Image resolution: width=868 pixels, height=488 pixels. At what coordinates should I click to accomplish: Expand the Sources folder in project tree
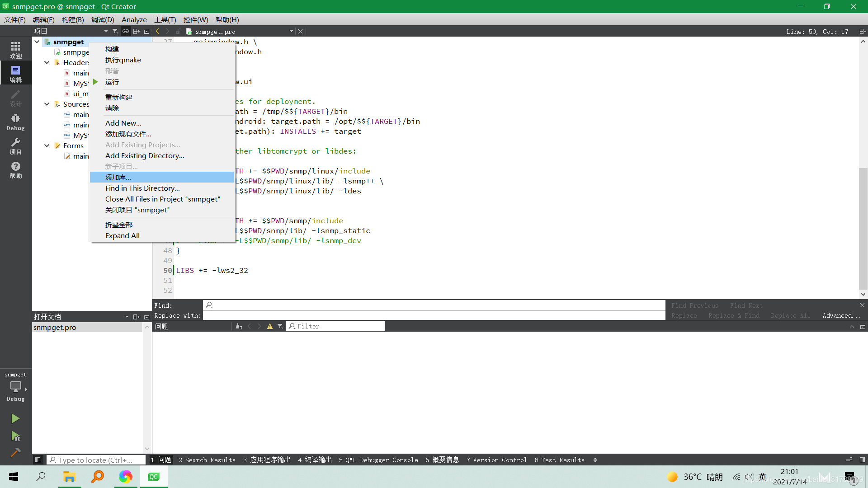(x=47, y=103)
